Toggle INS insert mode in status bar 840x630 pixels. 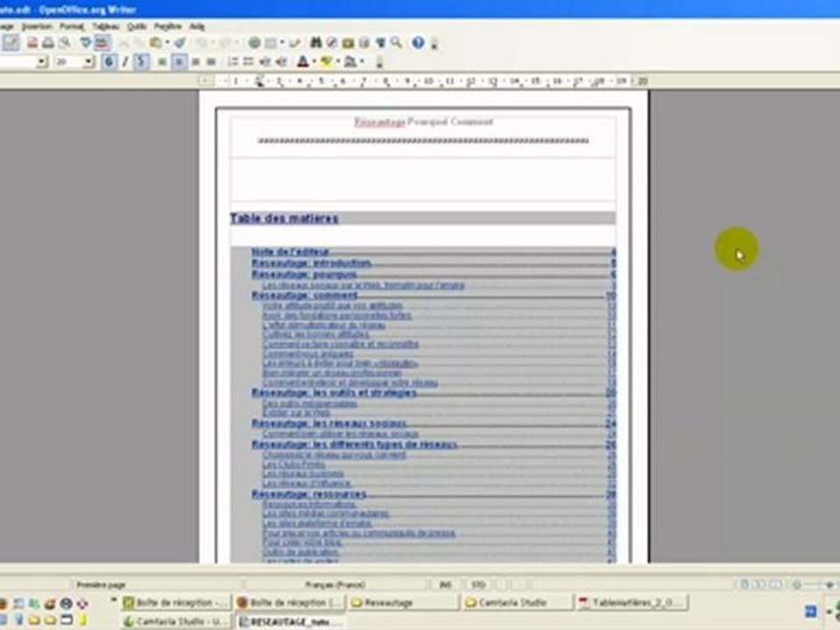pyautogui.click(x=445, y=584)
